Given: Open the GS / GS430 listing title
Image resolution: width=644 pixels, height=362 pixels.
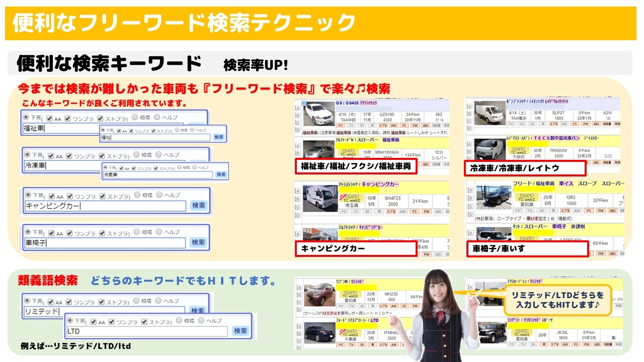Looking at the screenshot, I should 357,104.
